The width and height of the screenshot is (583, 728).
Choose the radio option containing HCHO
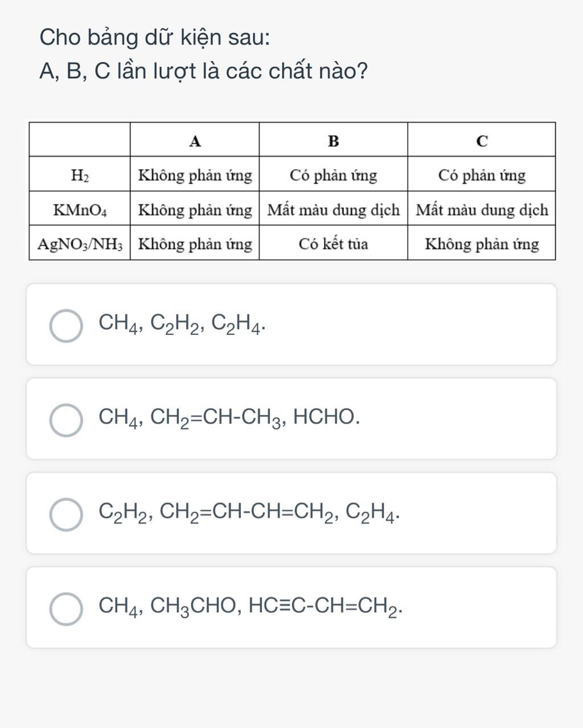coord(66,420)
